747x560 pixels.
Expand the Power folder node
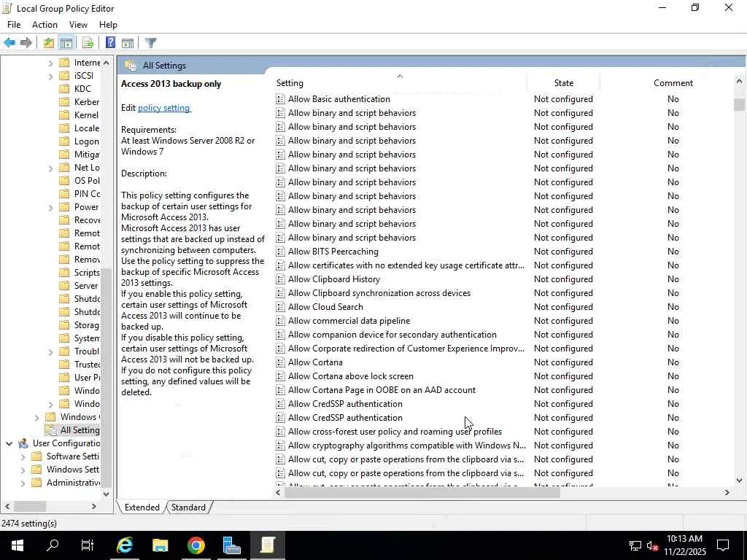[50, 208]
